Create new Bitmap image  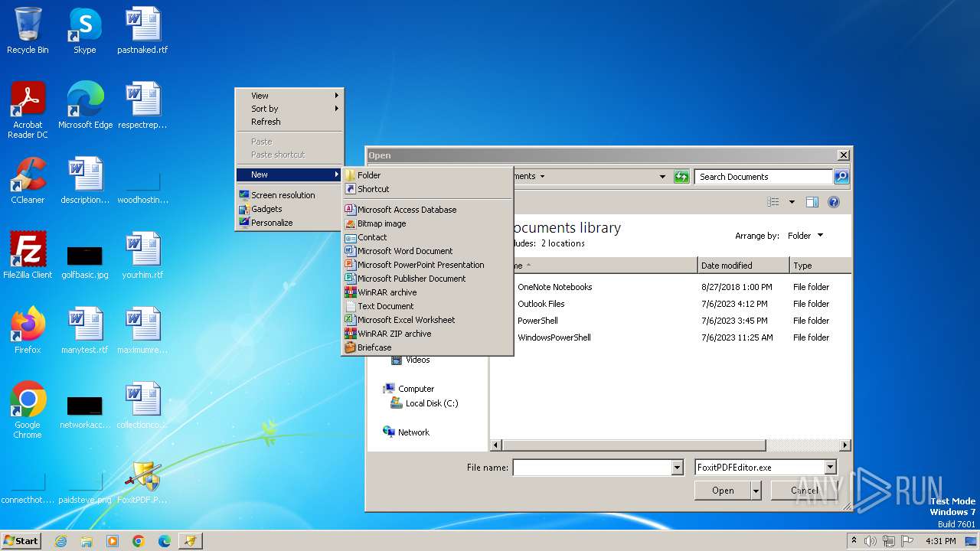427,223
